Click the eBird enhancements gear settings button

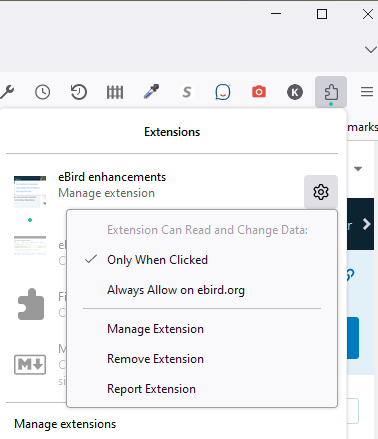(x=321, y=192)
